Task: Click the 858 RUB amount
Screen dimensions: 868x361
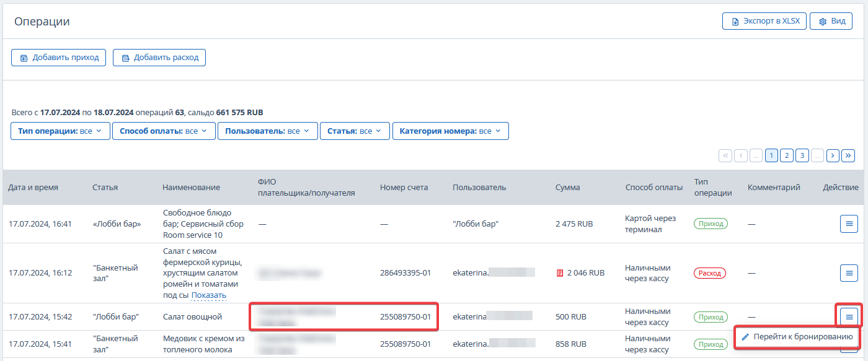Action: (x=571, y=344)
